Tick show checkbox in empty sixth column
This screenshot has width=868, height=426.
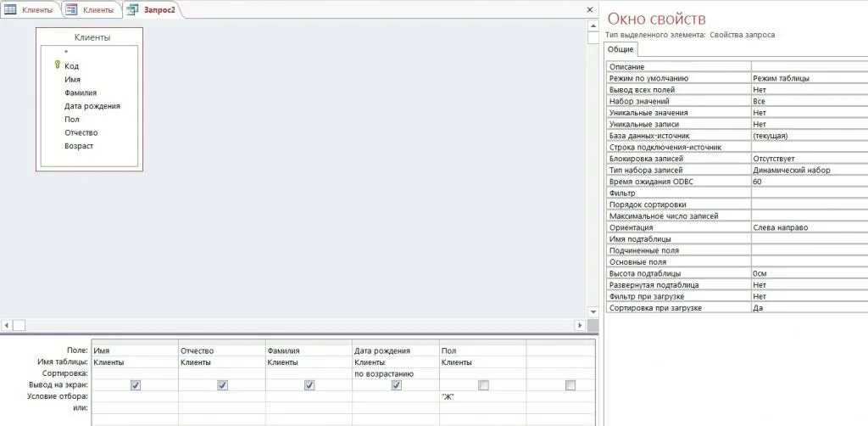click(x=570, y=385)
